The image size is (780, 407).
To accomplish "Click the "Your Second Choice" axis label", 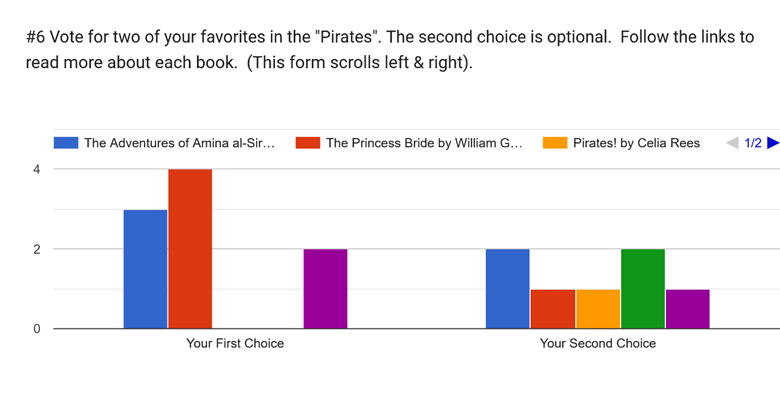I will point(597,343).
